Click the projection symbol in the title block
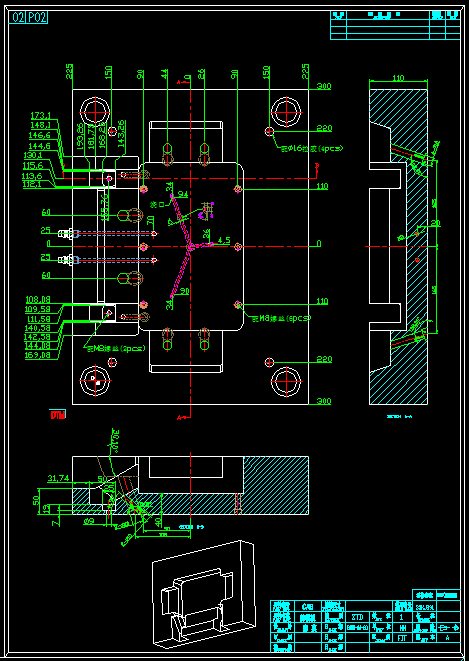 [x=448, y=627]
